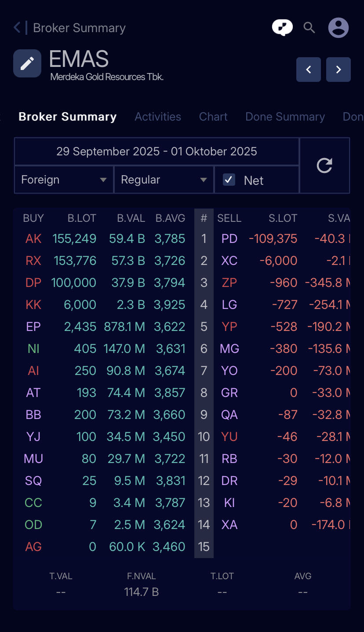This screenshot has width=364, height=632.
Task: Select buyer broker RX
Action: click(33, 261)
